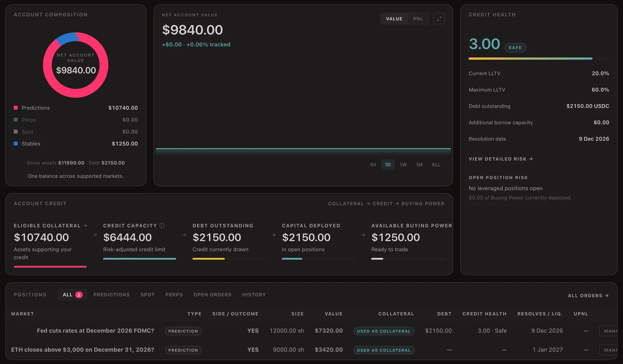Select the 1H time range
The height and width of the screenshot is (364, 623).
373,165
